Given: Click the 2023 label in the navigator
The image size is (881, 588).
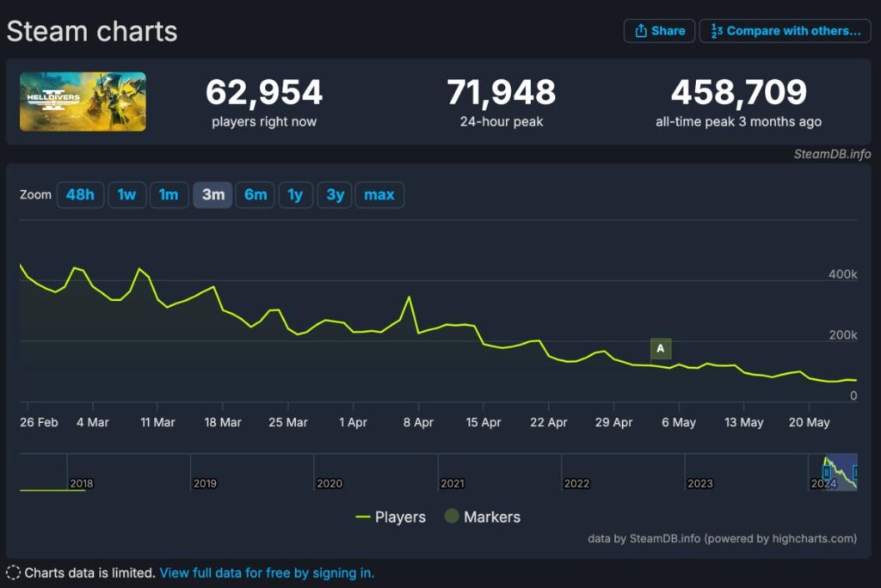Looking at the screenshot, I should coord(700,483).
